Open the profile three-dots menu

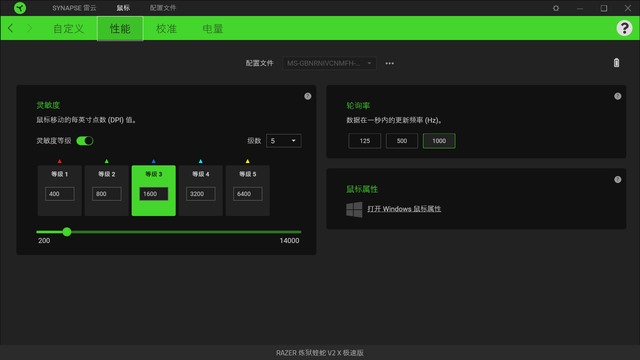pyautogui.click(x=389, y=63)
